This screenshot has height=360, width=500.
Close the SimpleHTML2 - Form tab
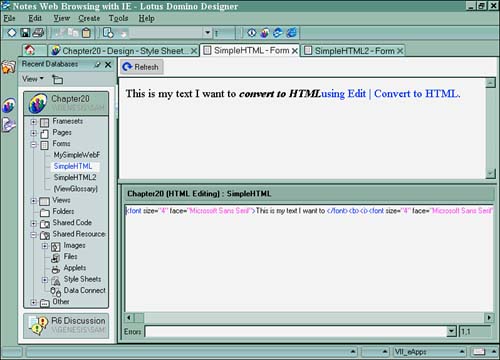[400, 51]
